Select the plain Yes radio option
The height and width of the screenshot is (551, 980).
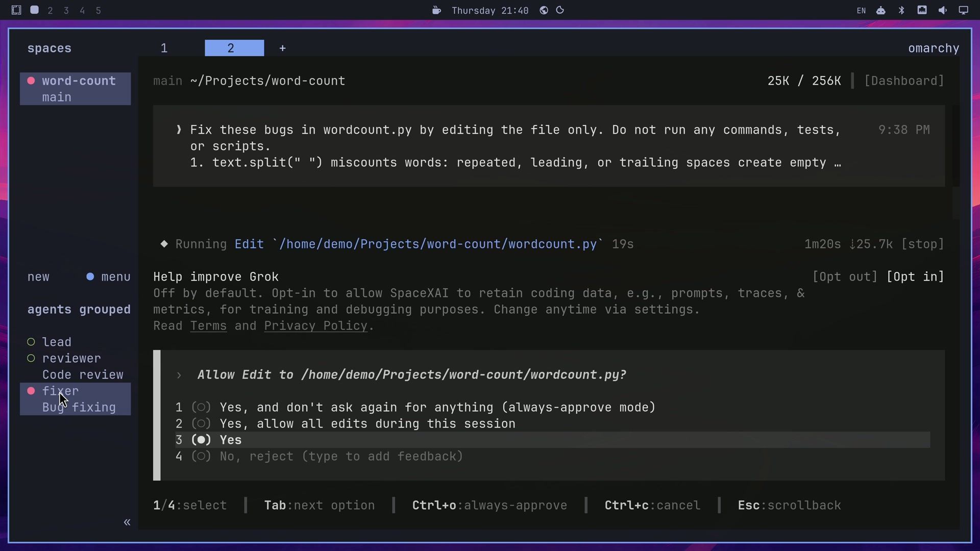[x=552, y=440]
